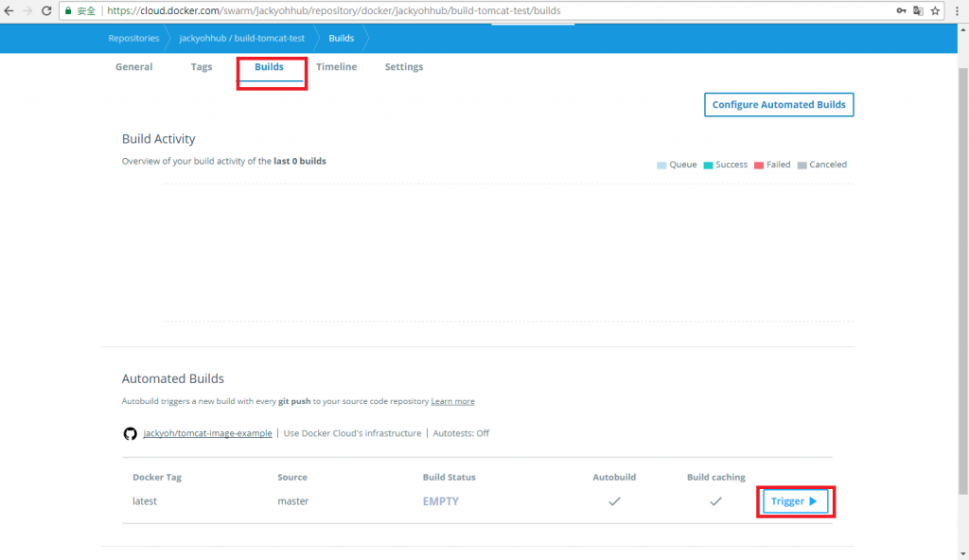Screen dimensions: 969x560
Task: Click the Builds breadcrumb item
Action: click(x=341, y=39)
